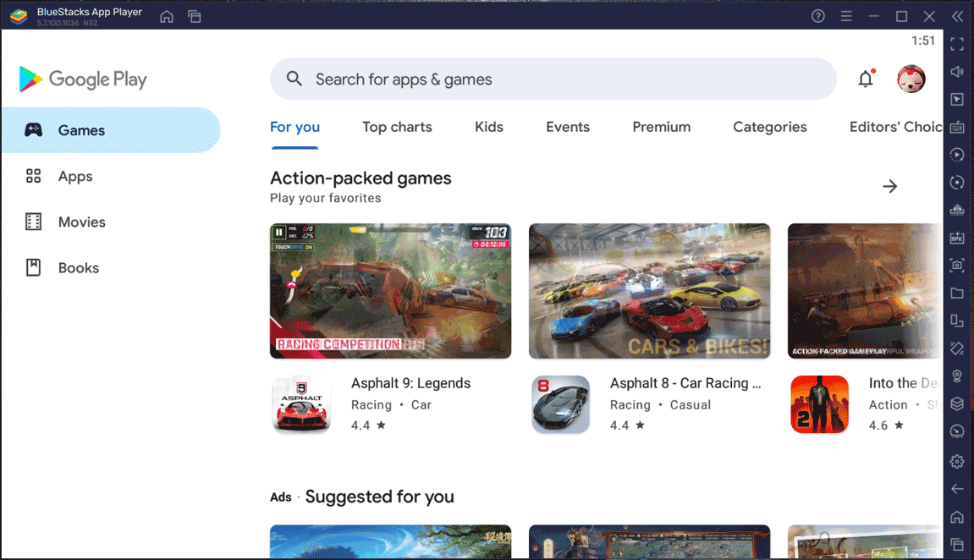Open the keyboard controls icon in sidebar

tap(957, 127)
